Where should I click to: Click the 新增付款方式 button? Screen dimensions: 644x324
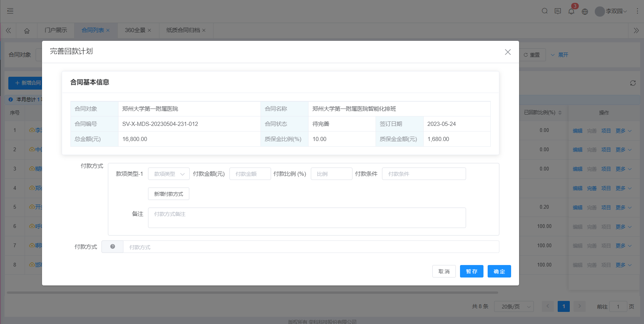pos(168,194)
